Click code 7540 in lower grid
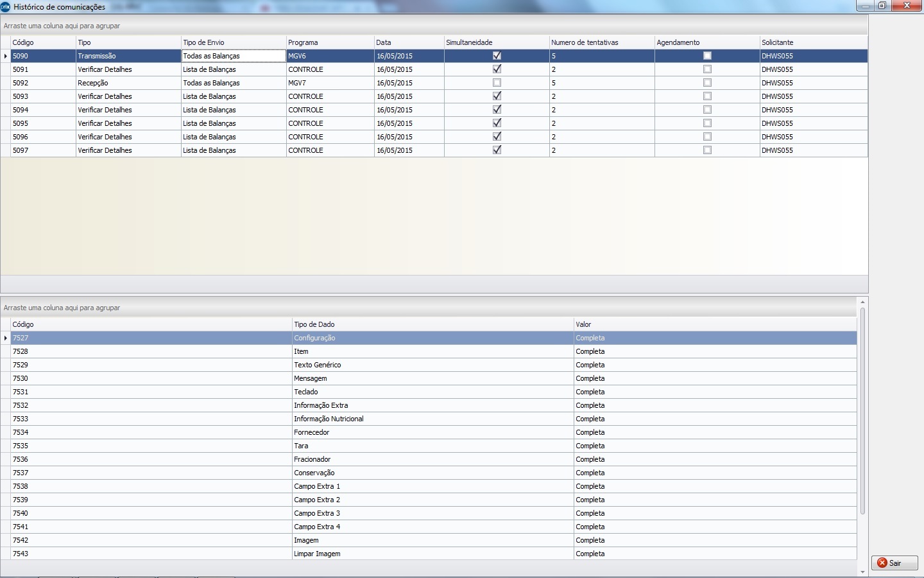This screenshot has width=924, height=578. 151,513
